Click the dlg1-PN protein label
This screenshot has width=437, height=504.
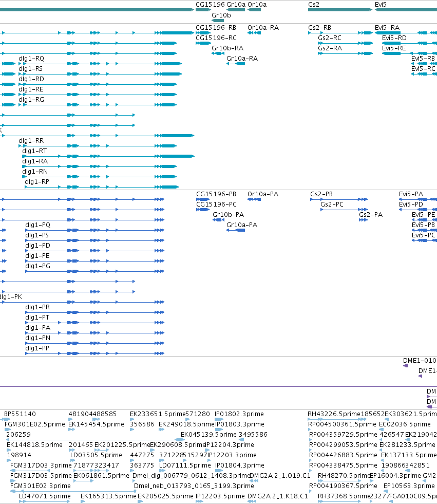click(38, 338)
